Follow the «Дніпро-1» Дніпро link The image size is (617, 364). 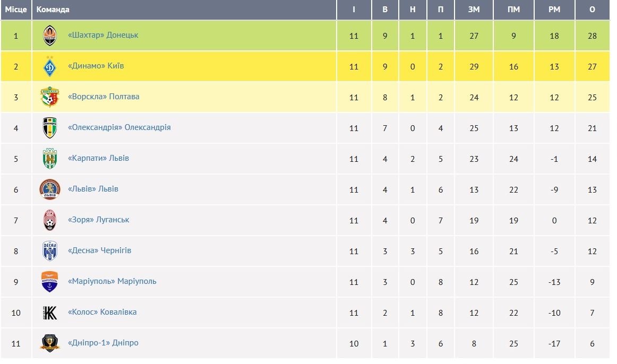(103, 343)
